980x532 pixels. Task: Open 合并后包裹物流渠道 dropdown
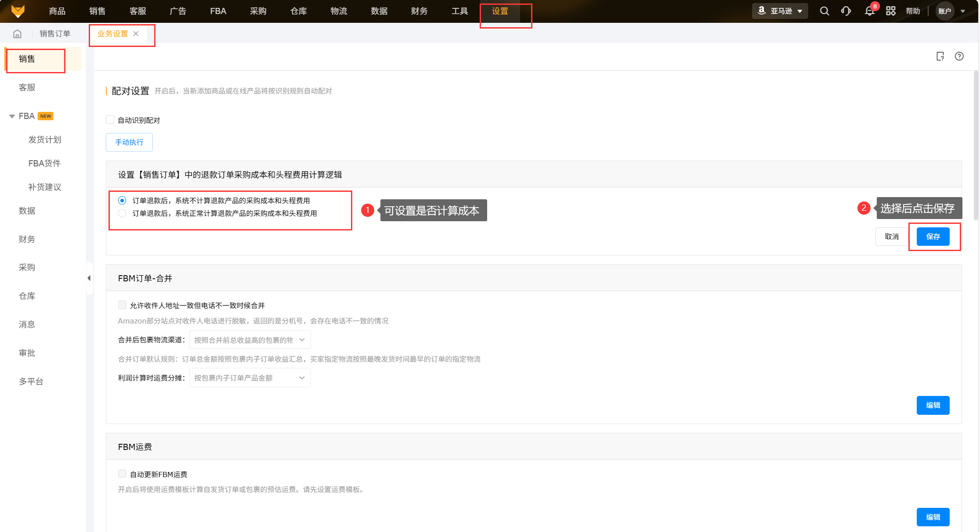point(250,340)
